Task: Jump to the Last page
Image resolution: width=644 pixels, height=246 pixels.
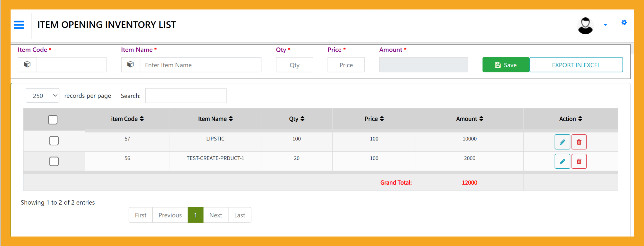Action: click(240, 215)
